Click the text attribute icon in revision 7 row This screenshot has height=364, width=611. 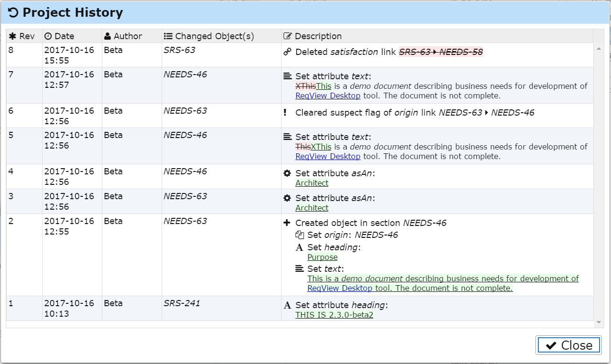click(286, 76)
